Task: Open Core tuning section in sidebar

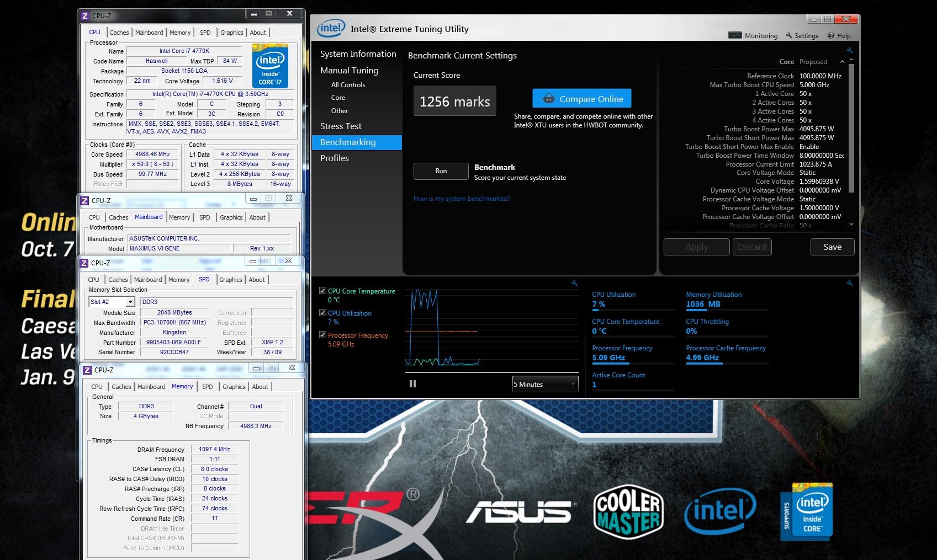Action: [x=338, y=98]
